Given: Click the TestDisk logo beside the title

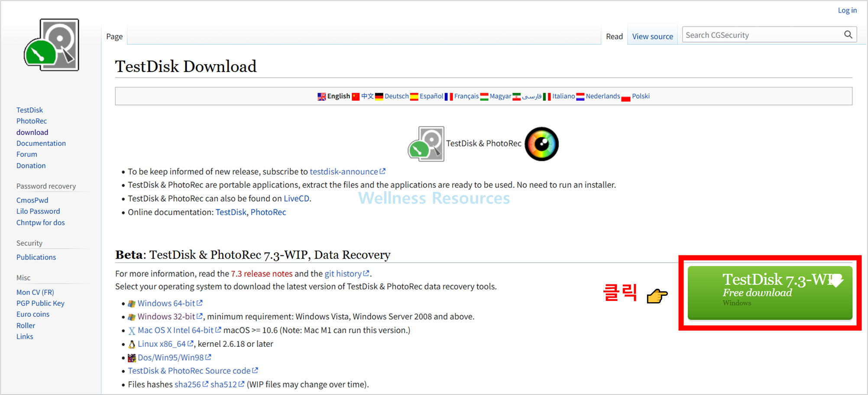Looking at the screenshot, I should click(x=426, y=144).
